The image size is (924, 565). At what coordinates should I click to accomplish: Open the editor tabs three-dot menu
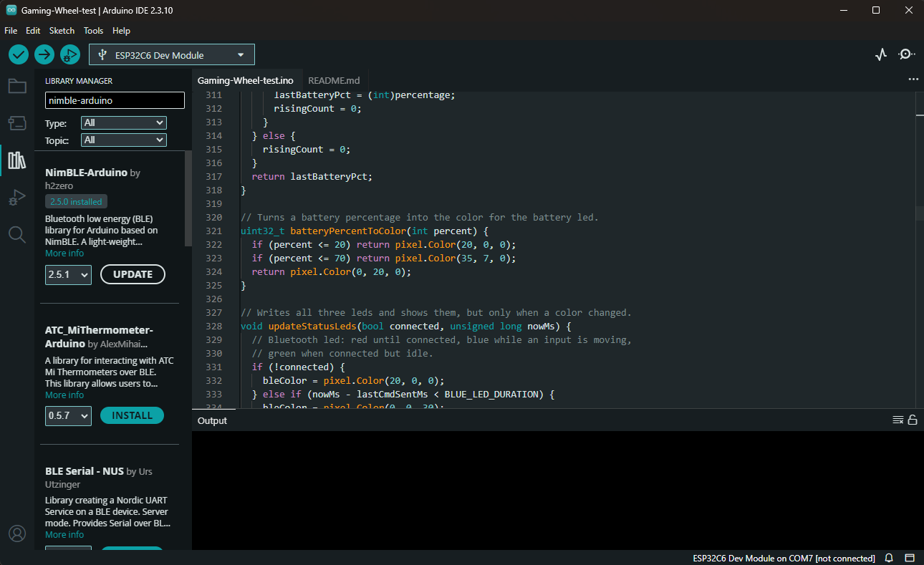click(913, 79)
